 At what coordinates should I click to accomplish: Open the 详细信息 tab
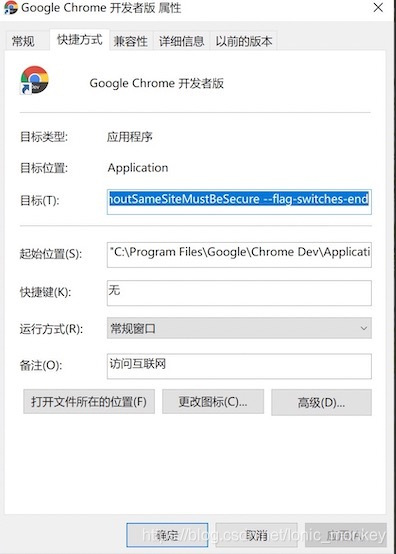[x=182, y=41]
